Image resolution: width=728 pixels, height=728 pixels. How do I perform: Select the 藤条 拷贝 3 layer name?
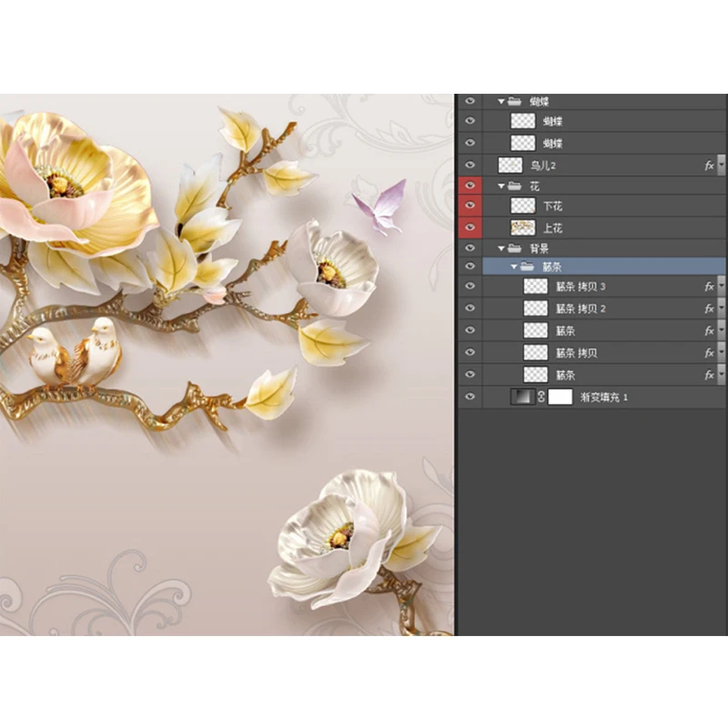click(581, 287)
